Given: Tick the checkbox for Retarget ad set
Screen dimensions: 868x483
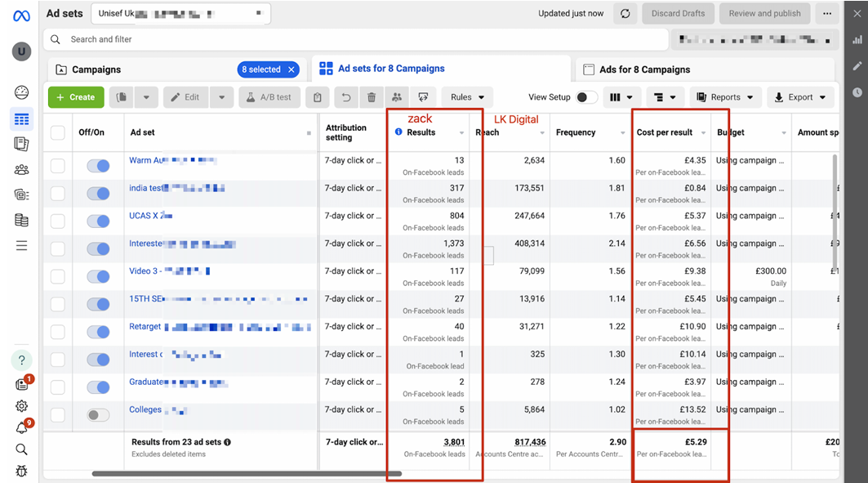Looking at the screenshot, I should [x=58, y=332].
